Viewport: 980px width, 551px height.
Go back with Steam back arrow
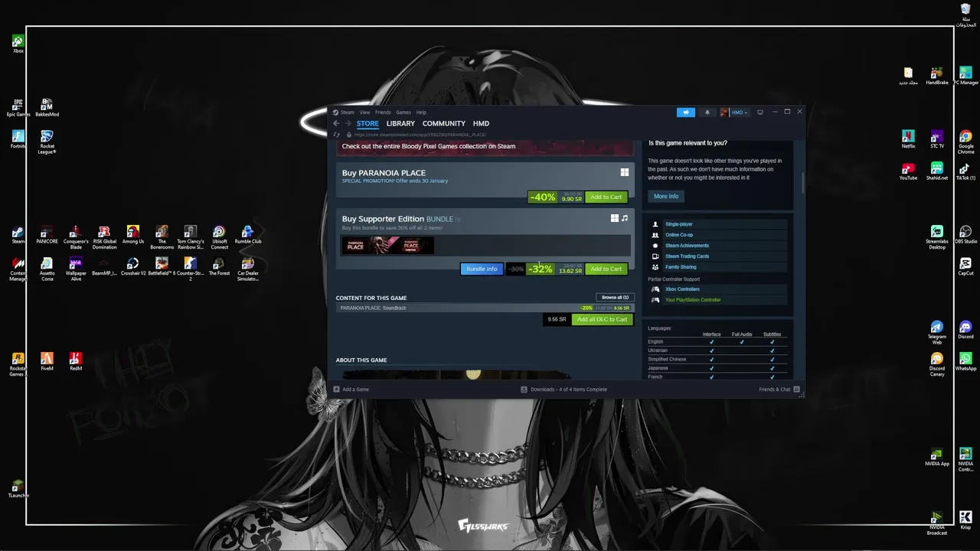coord(335,123)
